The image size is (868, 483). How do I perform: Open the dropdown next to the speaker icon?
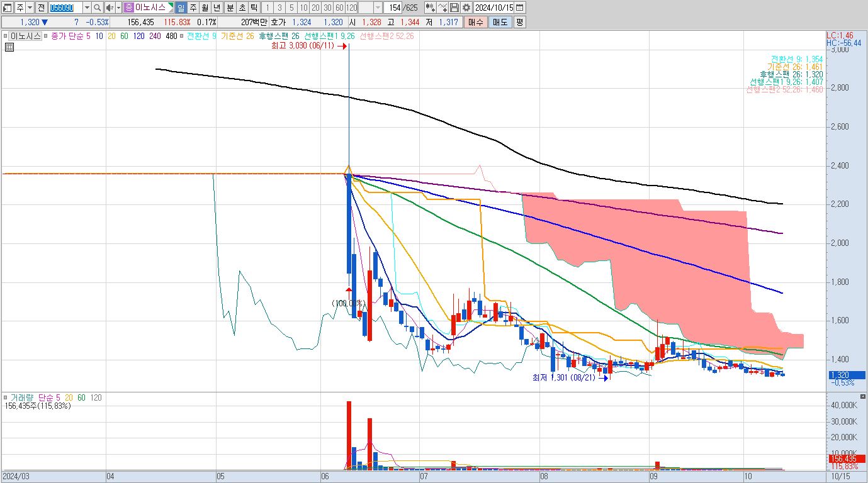point(118,8)
